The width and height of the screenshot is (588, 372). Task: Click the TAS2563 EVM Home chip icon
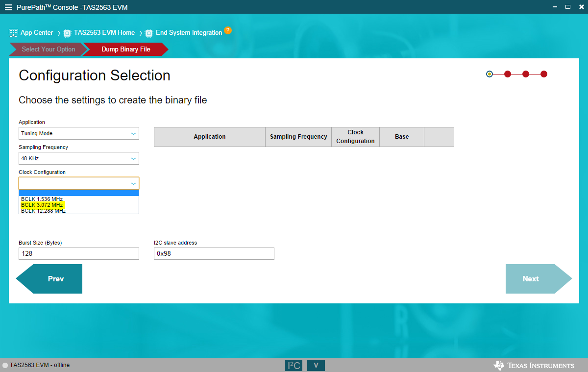click(67, 33)
